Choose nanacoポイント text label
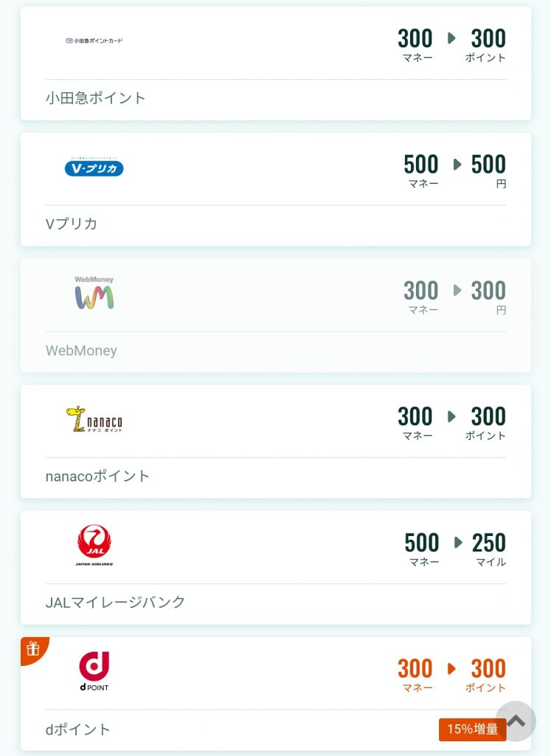The width and height of the screenshot is (551, 756). tap(97, 476)
